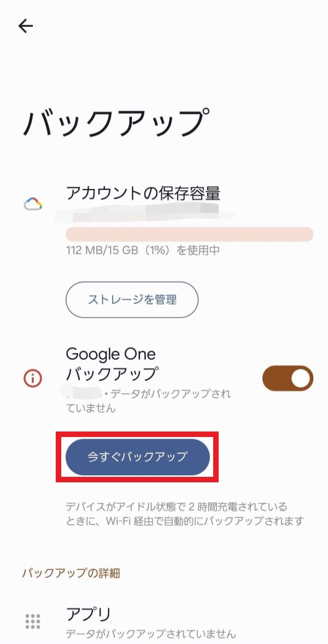Tap the 112 MB/15 GB usage text

(x=143, y=251)
